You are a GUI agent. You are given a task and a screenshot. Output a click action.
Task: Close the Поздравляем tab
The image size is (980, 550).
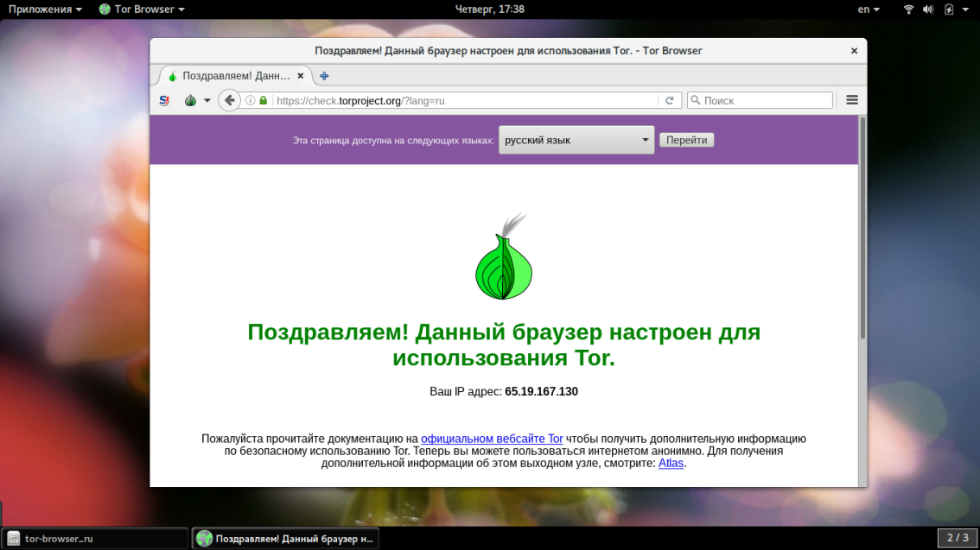[x=301, y=76]
